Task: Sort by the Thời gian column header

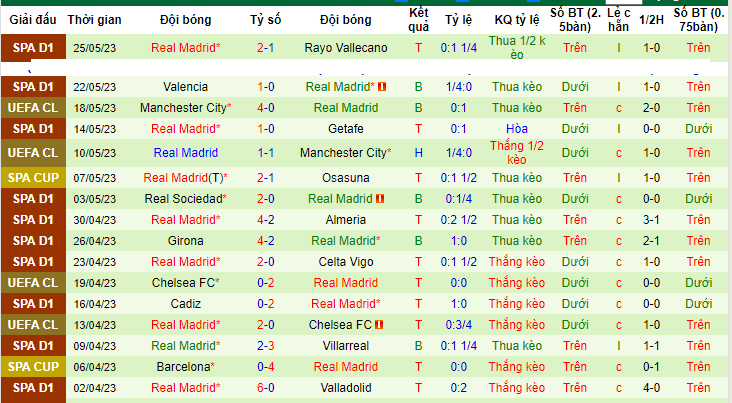Action: click(94, 20)
